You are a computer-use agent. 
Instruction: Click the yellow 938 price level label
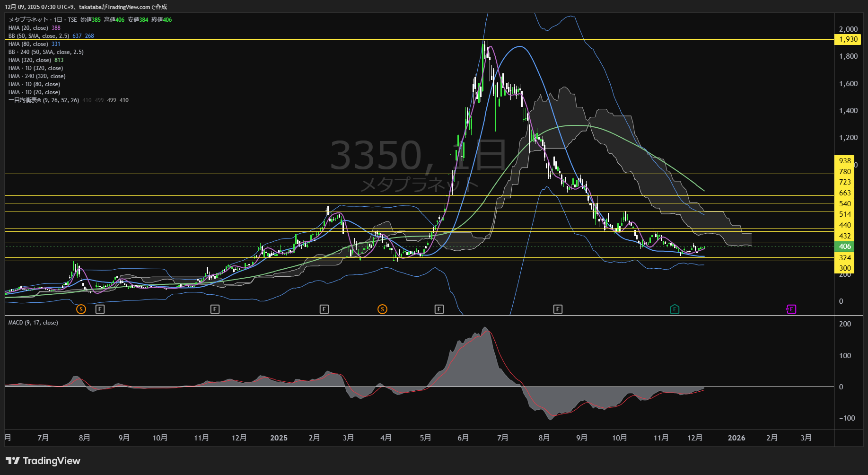[x=845, y=161]
